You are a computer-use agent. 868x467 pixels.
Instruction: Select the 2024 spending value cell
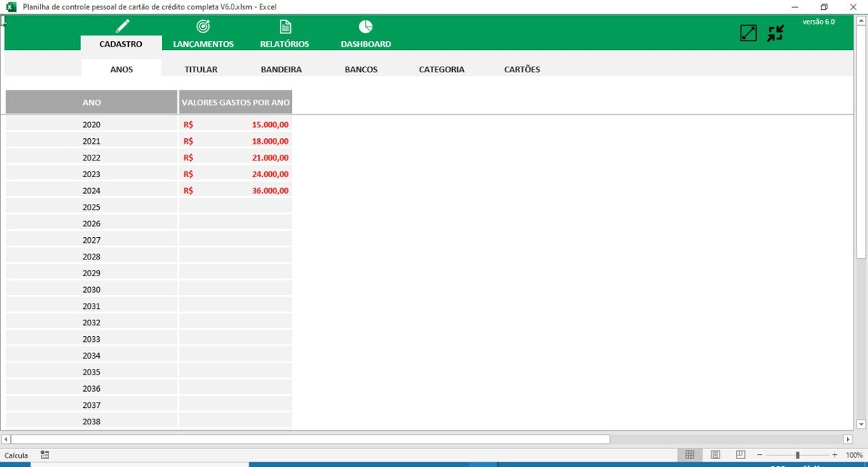click(236, 191)
